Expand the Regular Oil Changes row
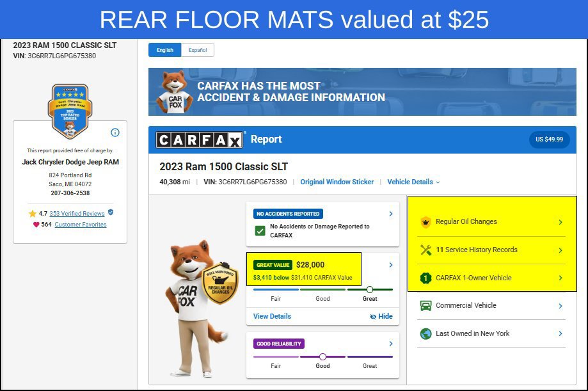This screenshot has height=391, width=588. pyautogui.click(x=491, y=222)
